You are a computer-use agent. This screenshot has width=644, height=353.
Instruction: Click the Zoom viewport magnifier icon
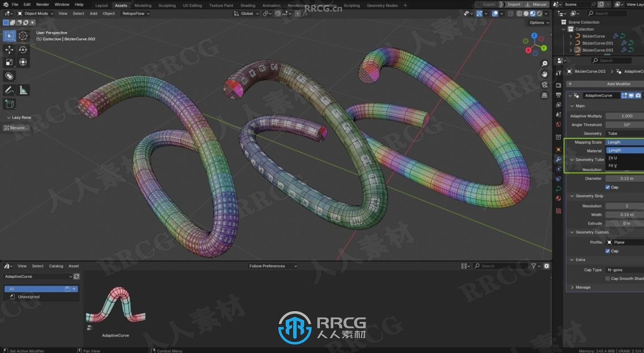coord(544,64)
